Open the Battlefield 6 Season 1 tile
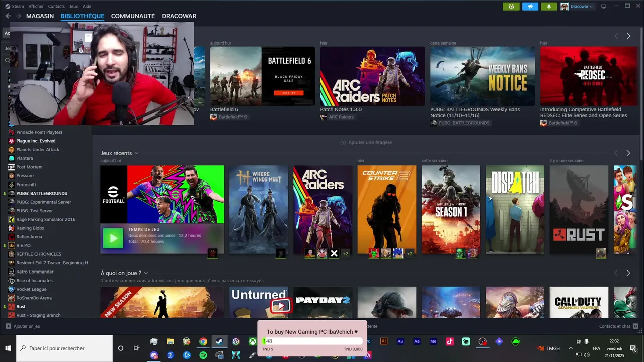644x362 pixels. (451, 210)
